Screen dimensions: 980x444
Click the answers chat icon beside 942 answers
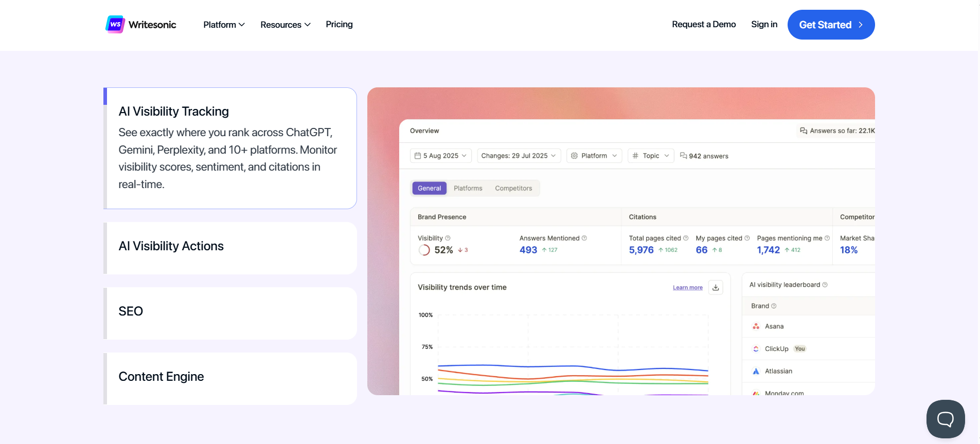click(684, 156)
